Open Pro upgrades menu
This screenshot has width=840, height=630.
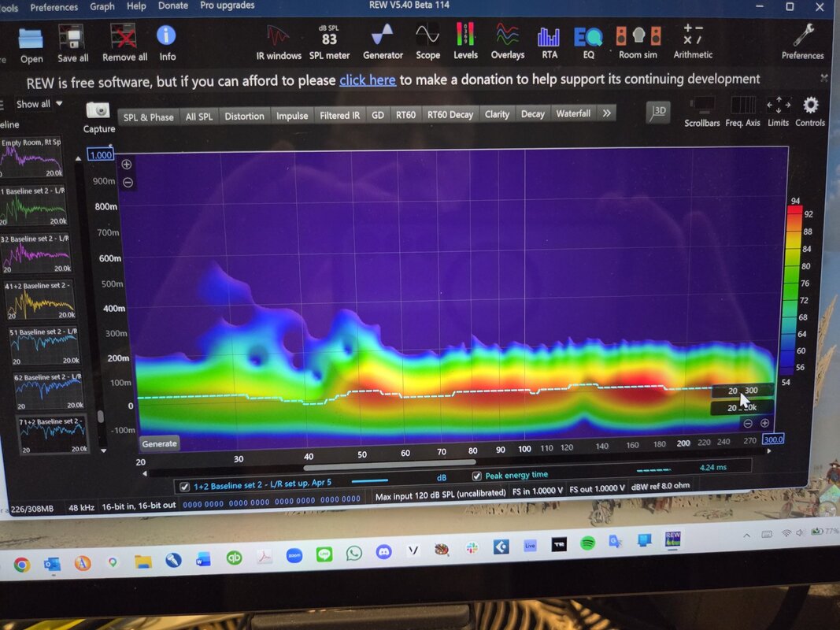coord(228,6)
